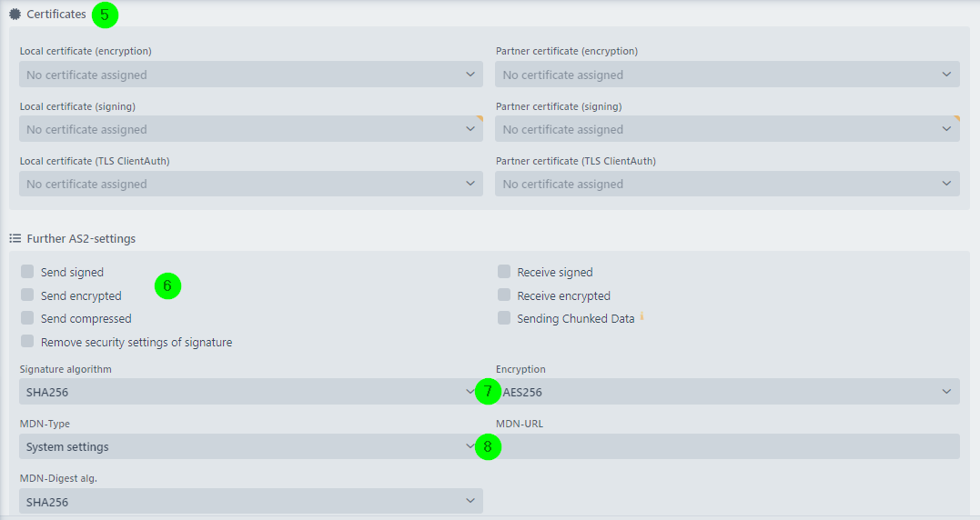Open Partner certificate (TLS ClientAuth) dropdown
This screenshot has width=980, height=520.
(726, 184)
